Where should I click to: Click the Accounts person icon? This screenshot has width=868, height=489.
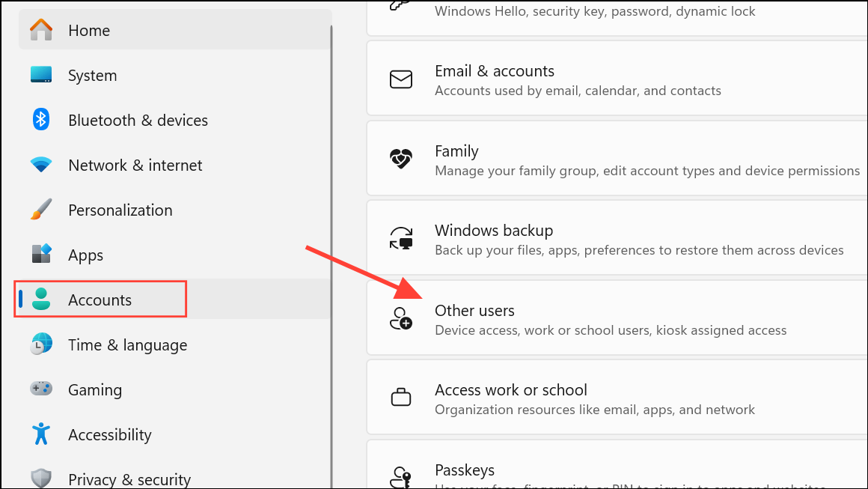[41, 299]
